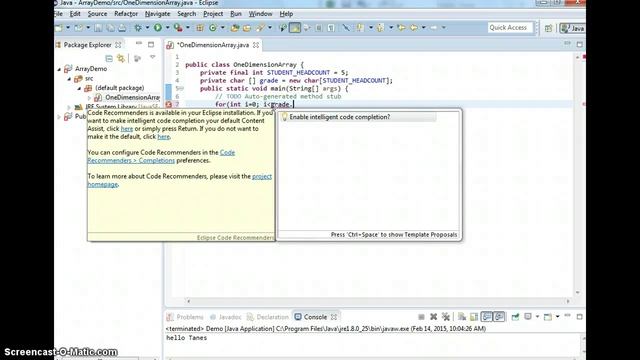Click the Display Selected Console icon
The width and height of the screenshot is (640, 360).
click(528, 317)
